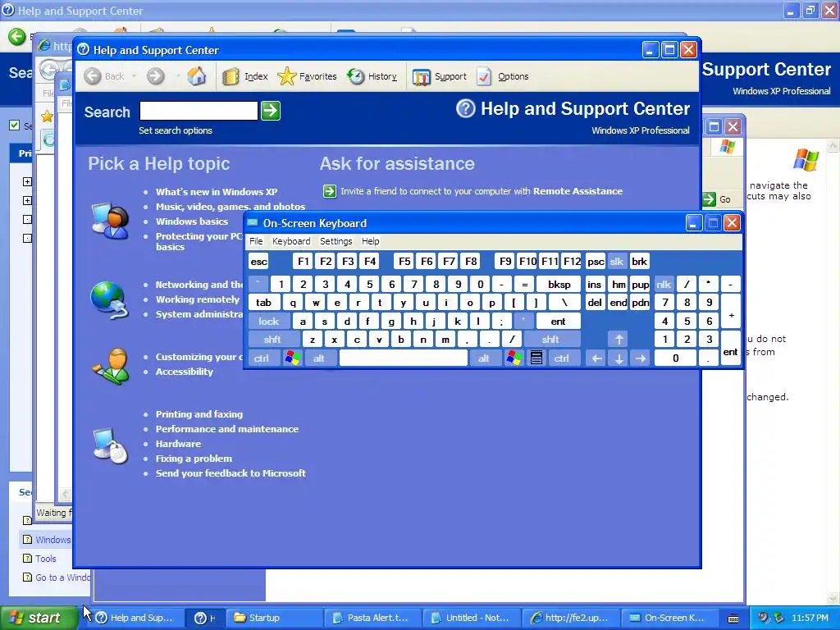
Task: Open Help menu in On-Screen Keyboard
Action: [x=370, y=242]
